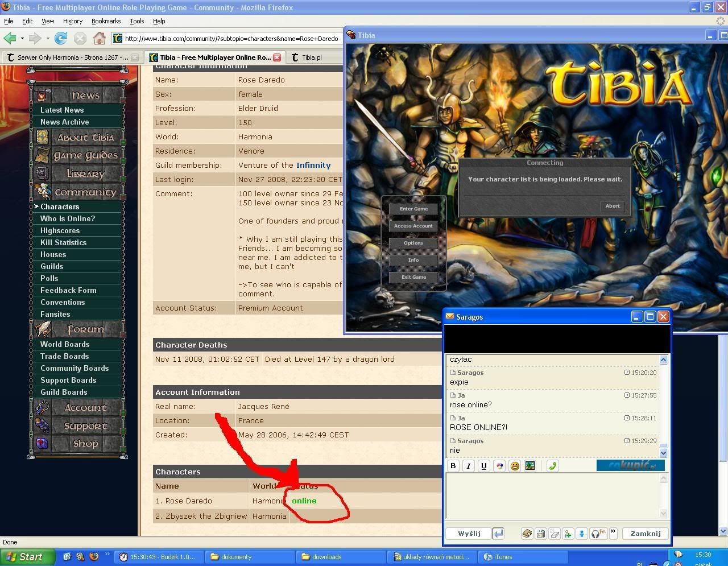
Task: Open the View menu in Firefox
Action: point(48,21)
